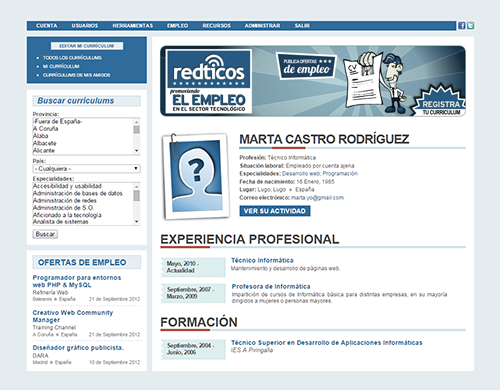This screenshot has width=500, height=390.
Task: Open the Profesora de Informática experience entry
Action: pyautogui.click(x=271, y=286)
